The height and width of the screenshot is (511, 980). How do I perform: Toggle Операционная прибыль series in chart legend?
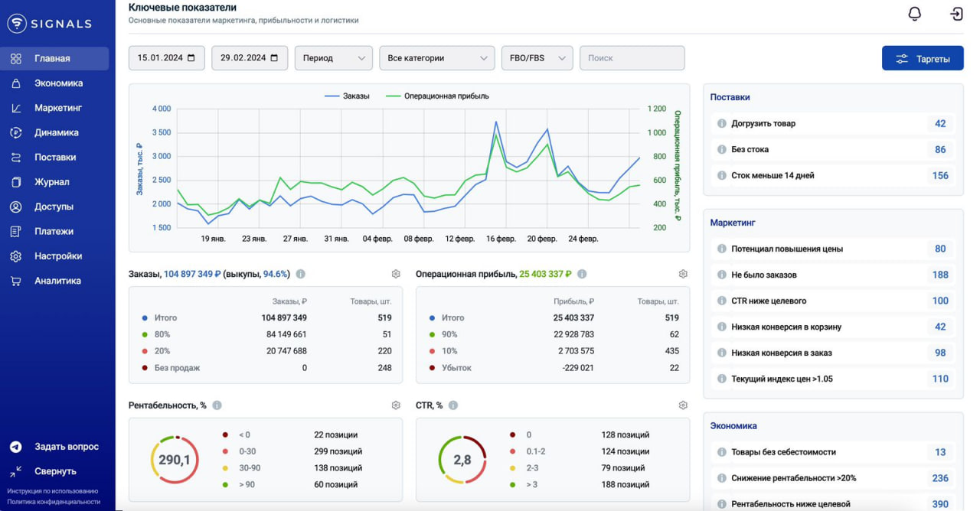437,96
